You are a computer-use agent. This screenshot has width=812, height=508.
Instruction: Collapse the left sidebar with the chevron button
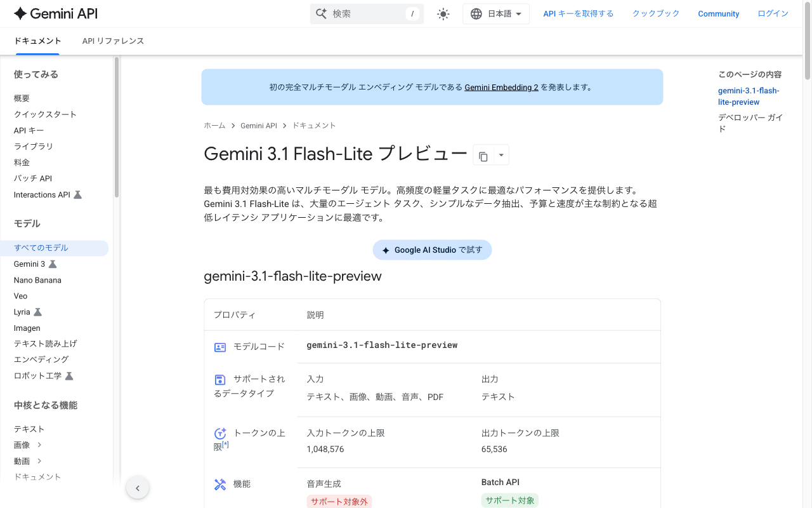[138, 488]
